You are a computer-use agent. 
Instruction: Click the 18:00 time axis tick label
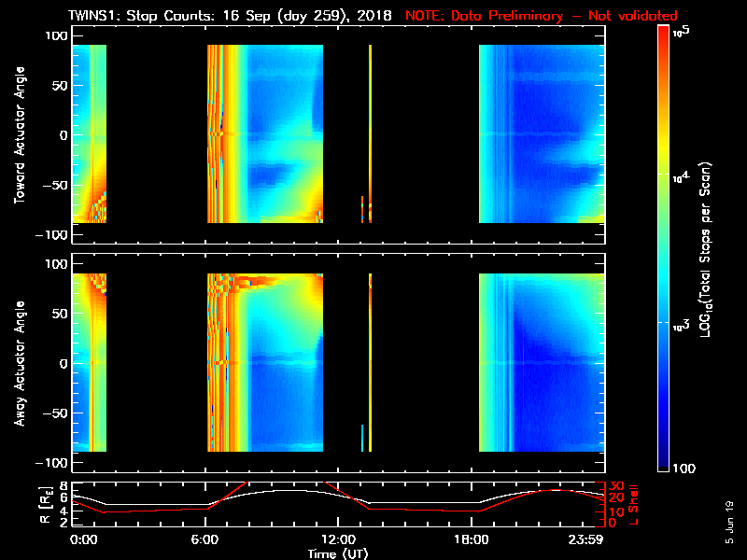pyautogui.click(x=472, y=540)
